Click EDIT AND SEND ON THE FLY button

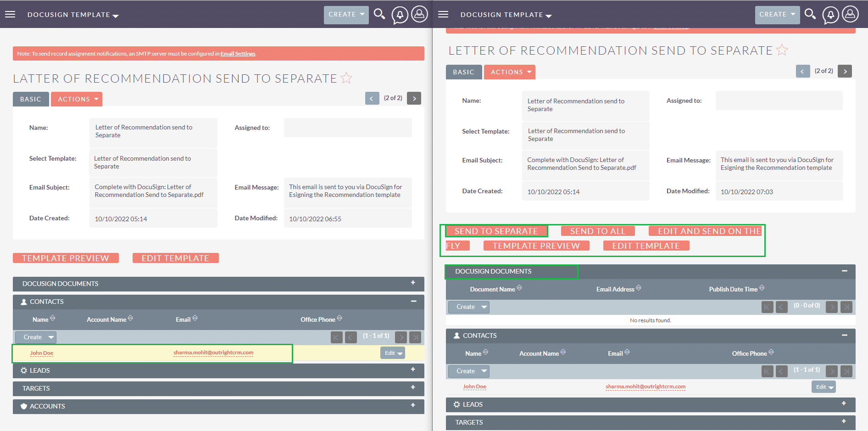click(705, 231)
